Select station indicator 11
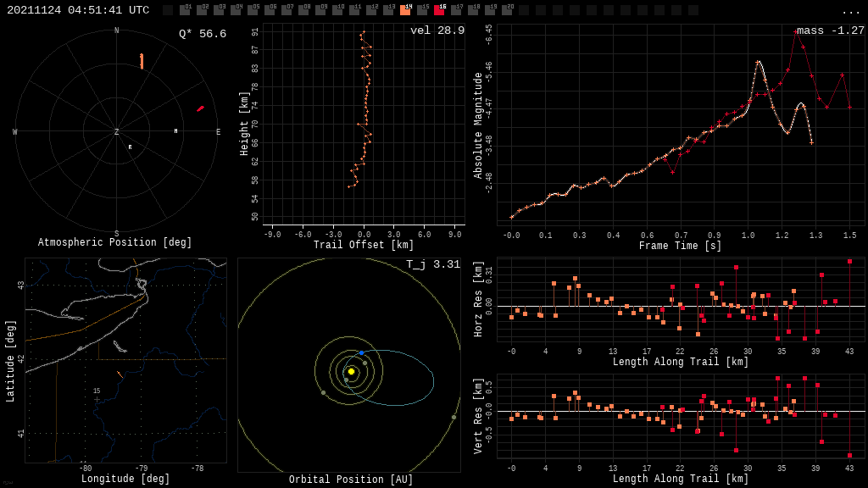This screenshot has width=868, height=488. (354, 9)
